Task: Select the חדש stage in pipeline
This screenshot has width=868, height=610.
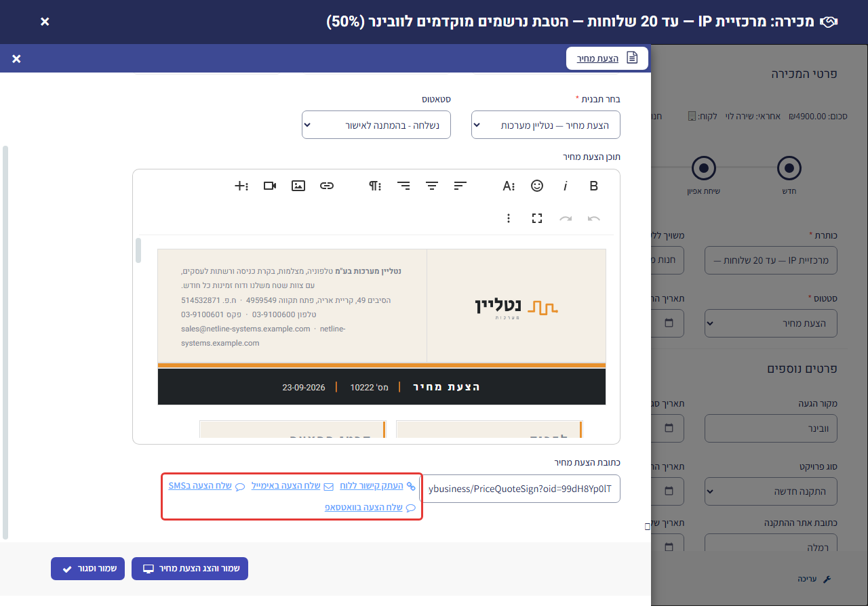Action: tap(789, 168)
